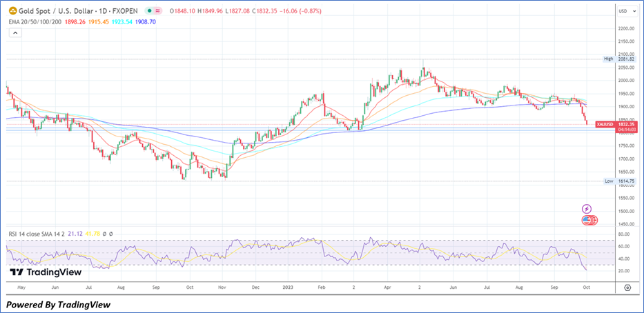Click the change value −16.06 (−0.87%)
644x313 pixels.
pyautogui.click(x=301, y=11)
